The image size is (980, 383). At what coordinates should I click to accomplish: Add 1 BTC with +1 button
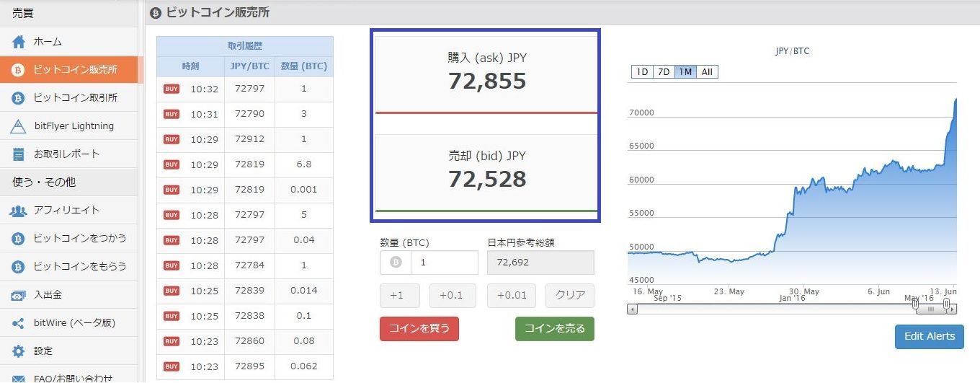tap(400, 296)
